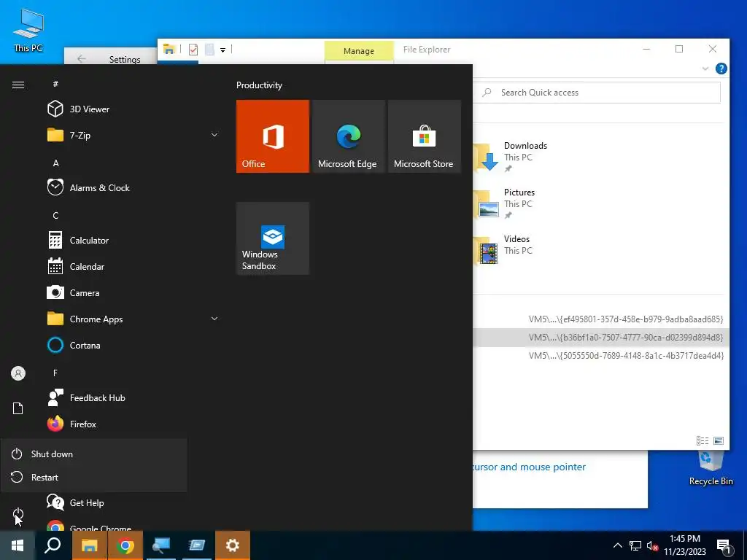Switch to Details view in File Explorer
The height and width of the screenshot is (560, 747).
click(x=703, y=440)
